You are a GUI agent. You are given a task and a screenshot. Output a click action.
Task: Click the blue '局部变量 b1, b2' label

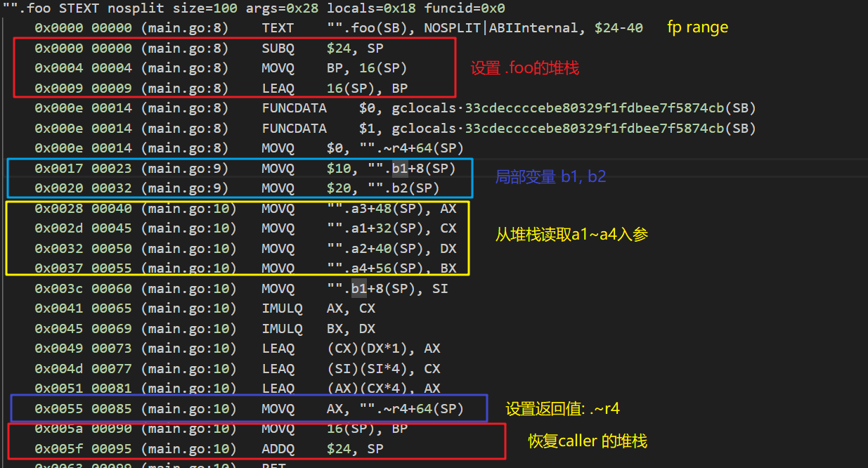pyautogui.click(x=550, y=177)
